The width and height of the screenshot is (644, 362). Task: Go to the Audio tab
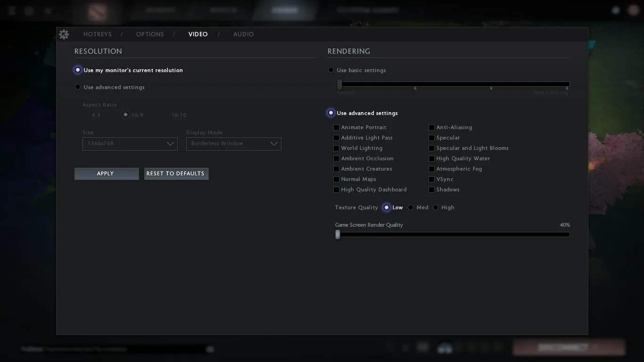pyautogui.click(x=243, y=34)
